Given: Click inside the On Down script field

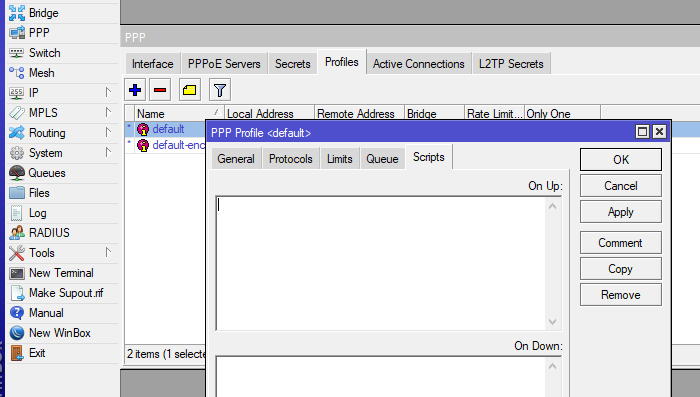Looking at the screenshot, I should (x=380, y=377).
